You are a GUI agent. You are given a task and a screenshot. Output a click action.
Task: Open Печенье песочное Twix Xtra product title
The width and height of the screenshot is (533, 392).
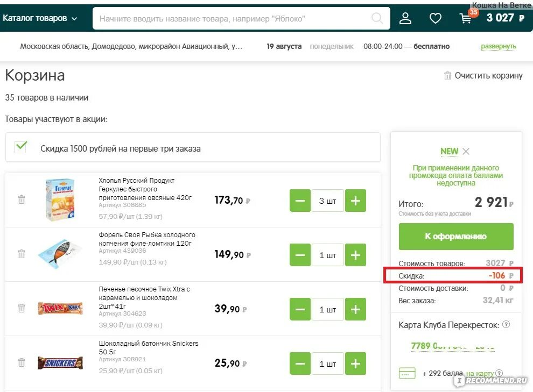tap(144, 298)
